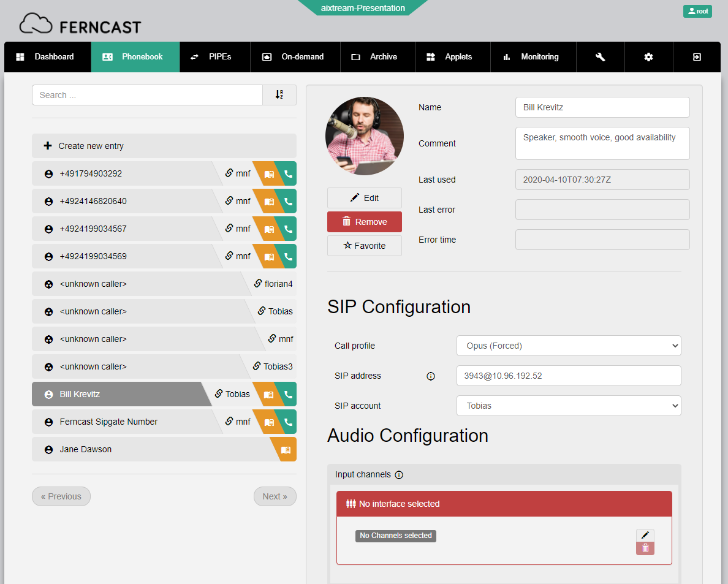The height and width of the screenshot is (584, 728).
Task: Expand the Call profile dropdown
Action: (568, 346)
